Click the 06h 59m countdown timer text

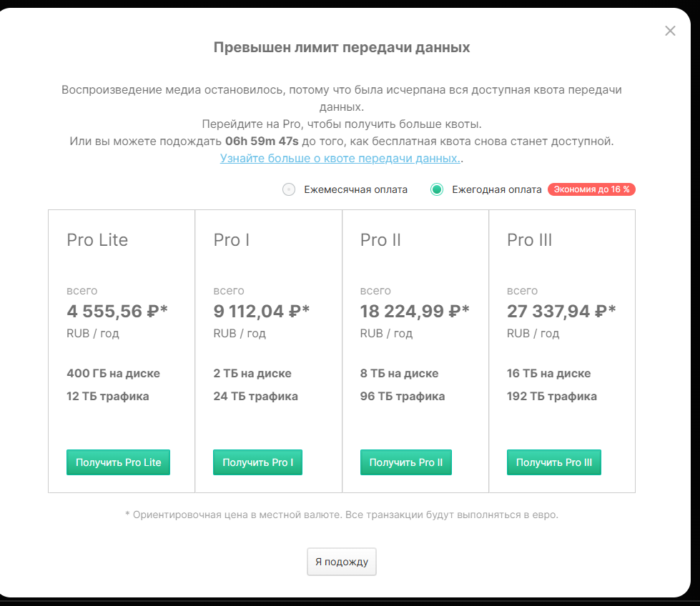click(262, 141)
